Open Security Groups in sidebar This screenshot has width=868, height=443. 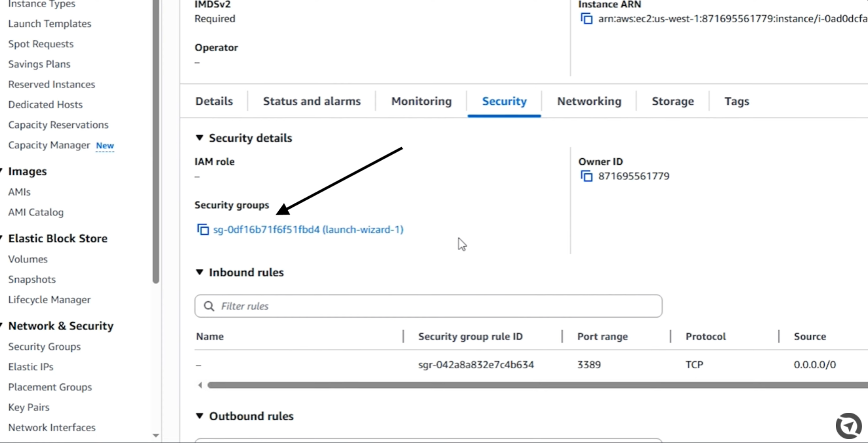[x=45, y=347]
